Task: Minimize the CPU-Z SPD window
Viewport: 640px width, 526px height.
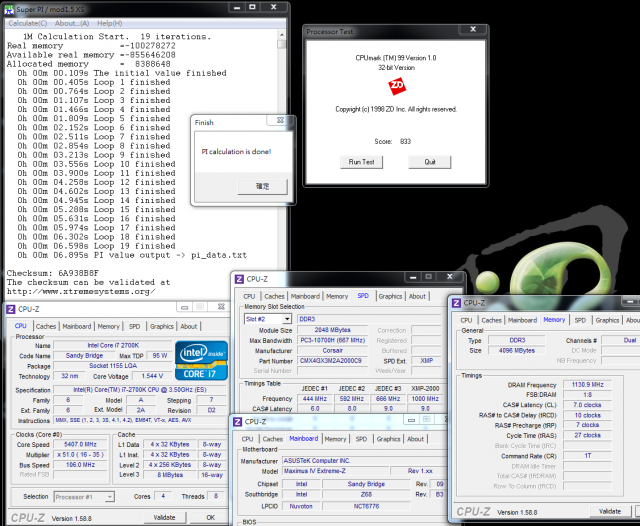Action: click(413, 277)
